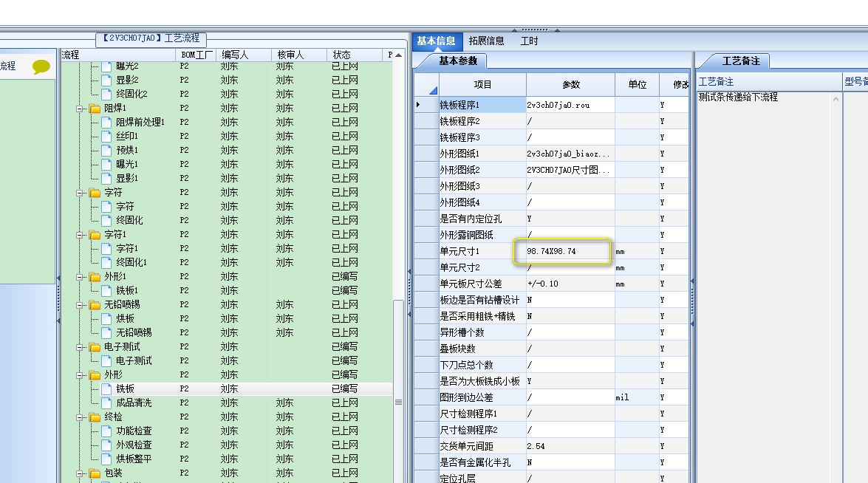Click the document icon of 功能检查
The height and width of the screenshot is (483, 868).
click(x=107, y=431)
